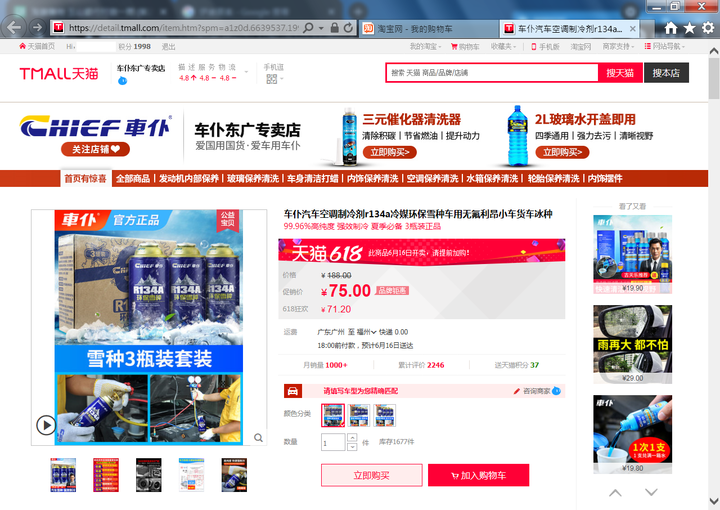Follow the store with 关注店铺
This screenshot has height=510, width=720.
(x=96, y=149)
